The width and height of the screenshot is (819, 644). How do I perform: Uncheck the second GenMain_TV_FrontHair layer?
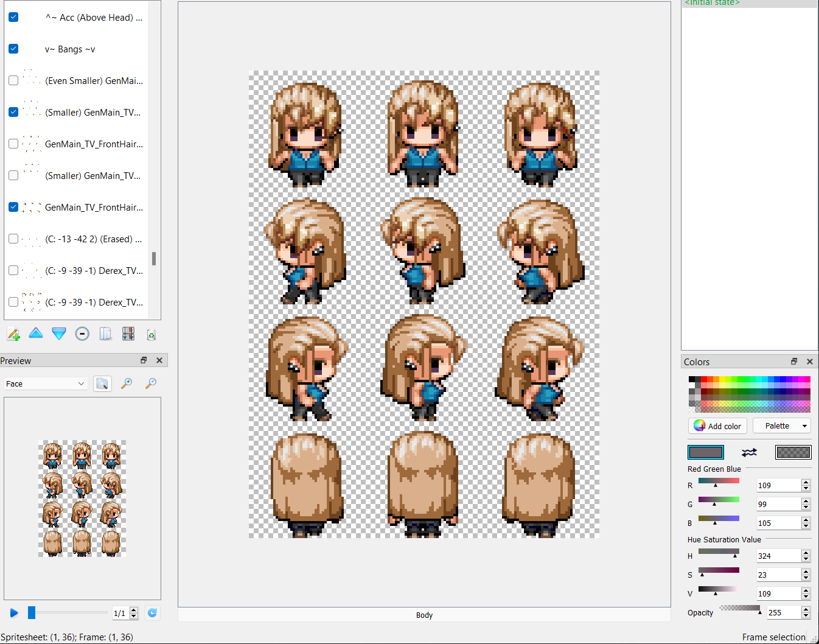13,207
